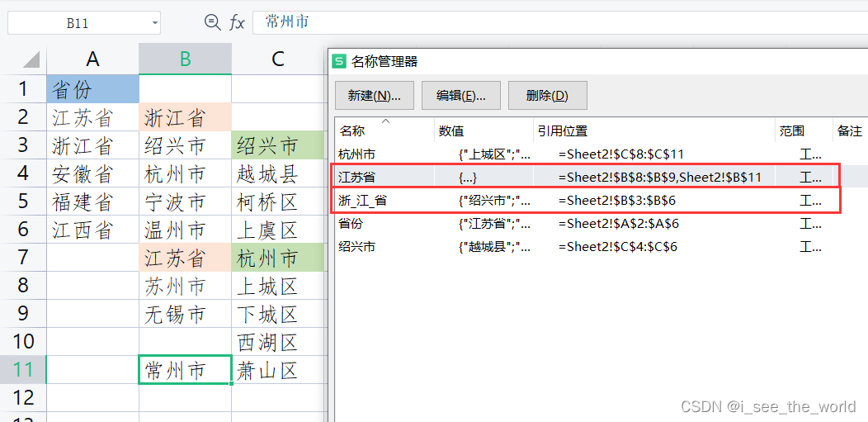Click the {...} value of 江苏省

468,178
